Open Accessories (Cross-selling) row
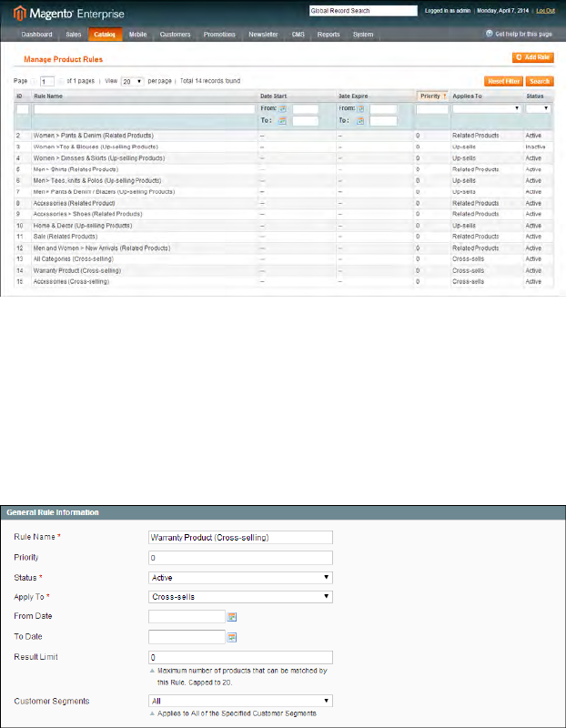Viewport: 566px width, 728px height. (284, 282)
